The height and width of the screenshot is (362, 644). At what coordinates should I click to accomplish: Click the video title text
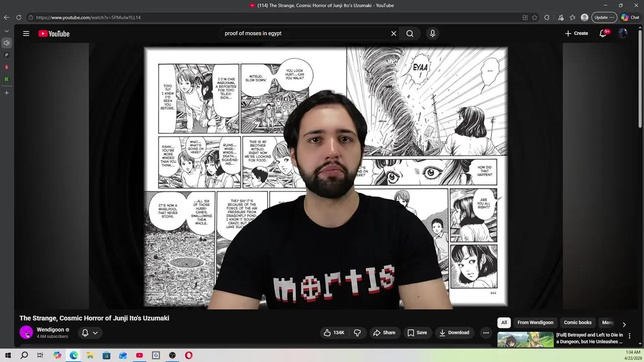pos(94,318)
